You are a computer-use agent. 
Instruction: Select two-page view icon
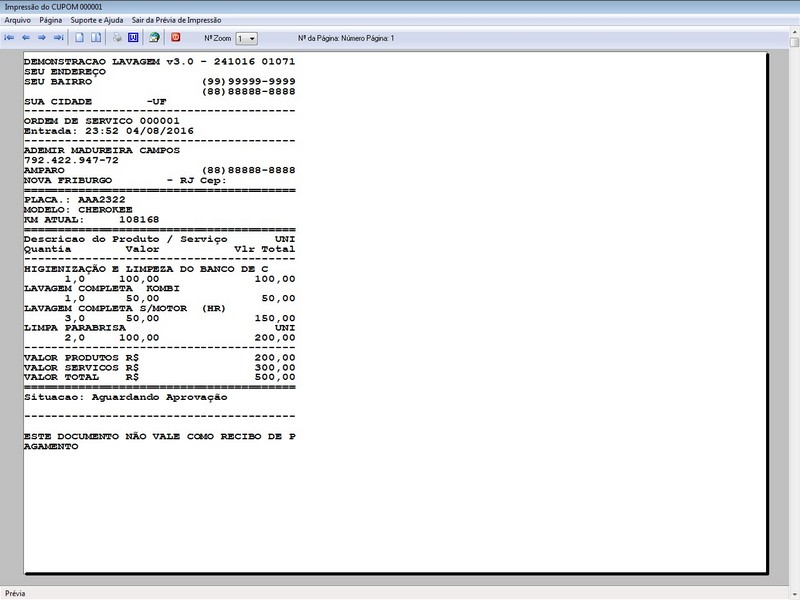(x=96, y=38)
